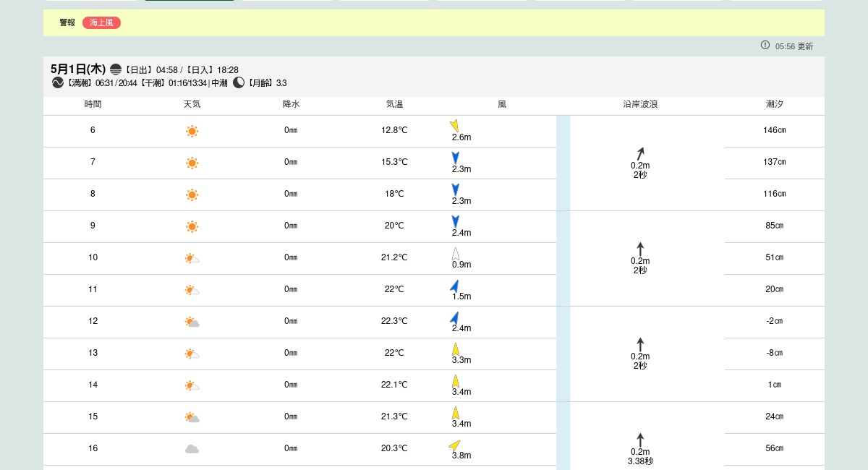868x470 pixels.
Task: Click the 天気 column header
Action: [x=192, y=104]
